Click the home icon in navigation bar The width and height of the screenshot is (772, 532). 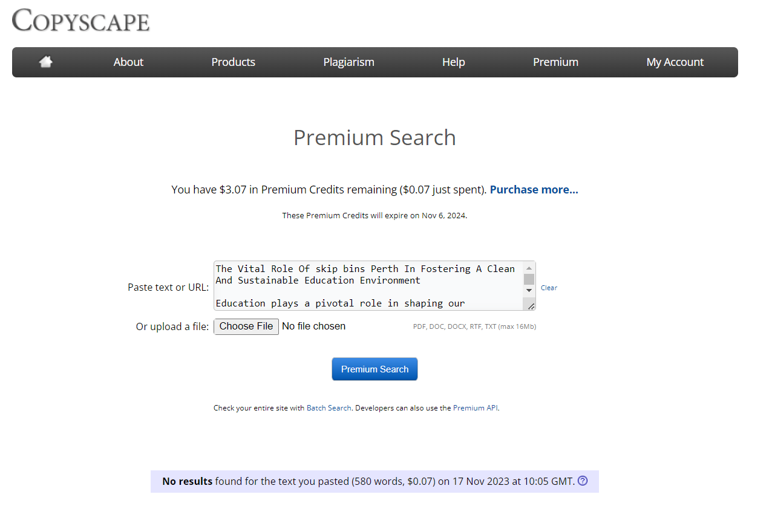[x=46, y=62]
